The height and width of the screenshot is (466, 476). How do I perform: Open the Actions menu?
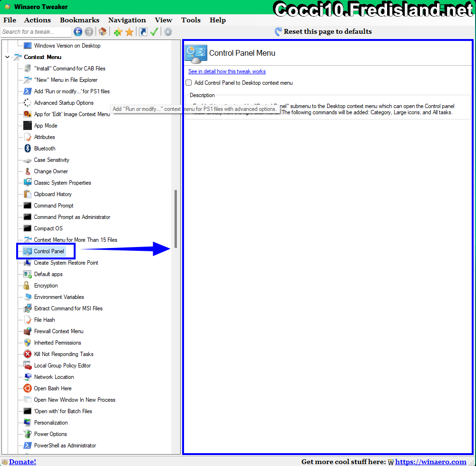coord(38,20)
